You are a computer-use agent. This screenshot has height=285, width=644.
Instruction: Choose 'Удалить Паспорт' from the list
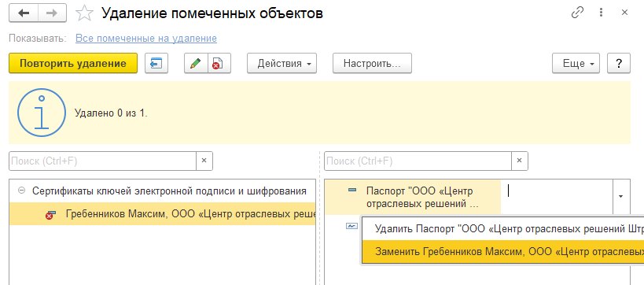(x=502, y=229)
